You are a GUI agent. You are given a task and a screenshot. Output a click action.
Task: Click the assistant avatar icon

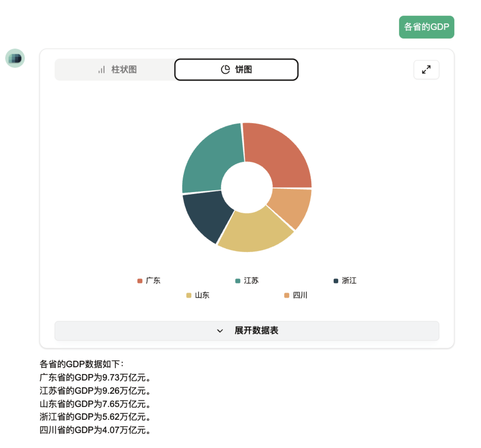(15, 58)
